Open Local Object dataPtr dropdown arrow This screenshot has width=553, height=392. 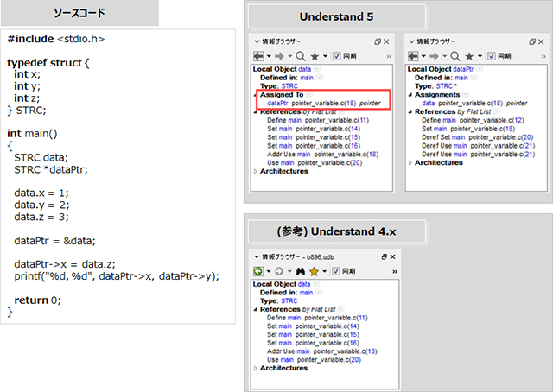pos(480,69)
